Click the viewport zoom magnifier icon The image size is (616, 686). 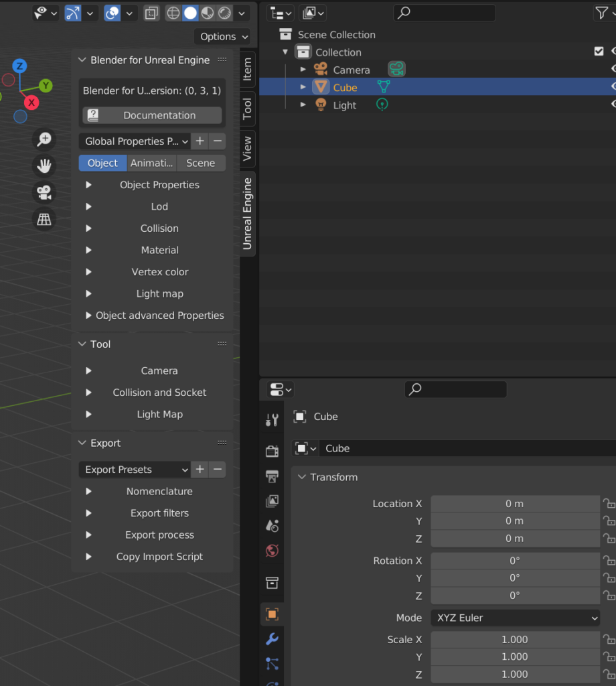(44, 139)
